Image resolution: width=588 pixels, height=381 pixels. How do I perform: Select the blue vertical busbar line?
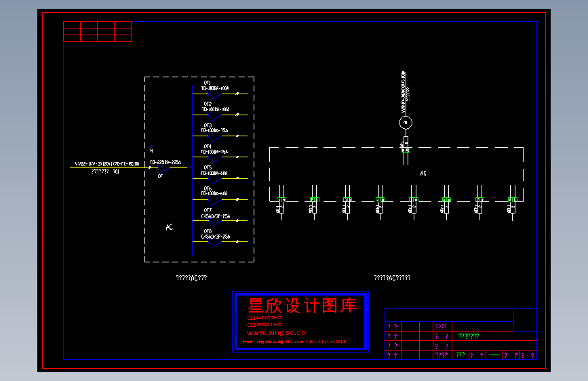tap(193, 171)
